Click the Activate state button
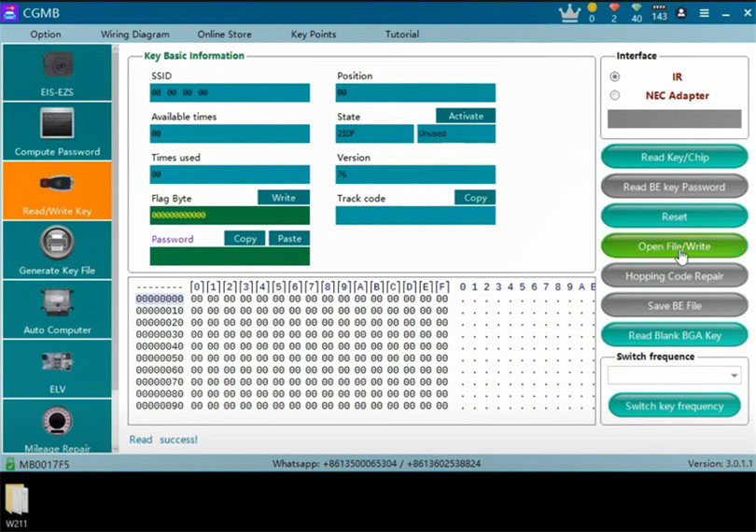The height and width of the screenshot is (532, 756). point(466,116)
